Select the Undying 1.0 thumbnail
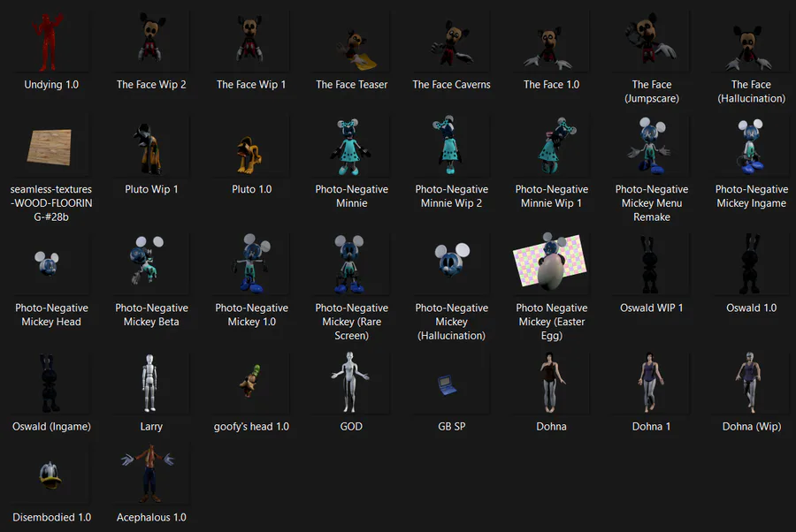Viewport: 796px width, 532px height. click(x=49, y=42)
